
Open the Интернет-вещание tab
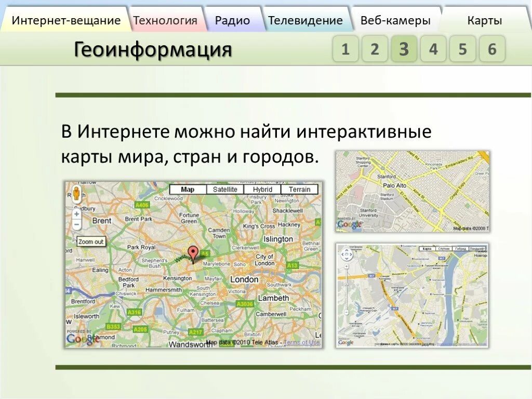point(66,20)
